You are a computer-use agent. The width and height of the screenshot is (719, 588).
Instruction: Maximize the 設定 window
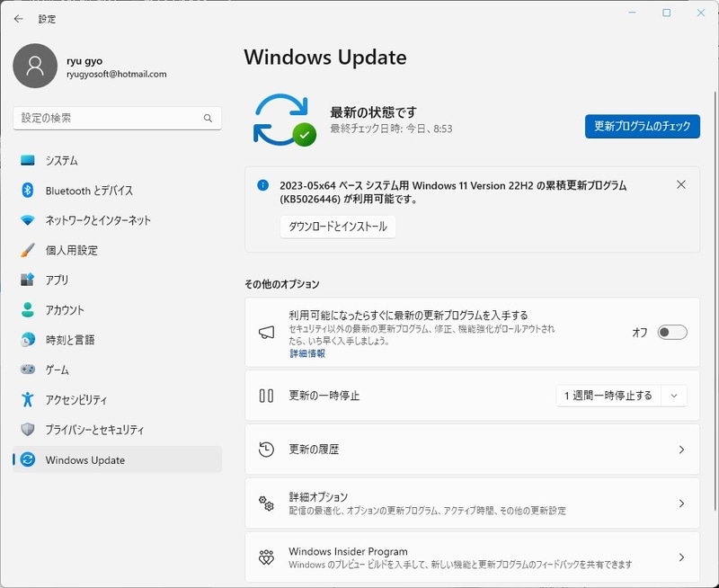(x=667, y=13)
